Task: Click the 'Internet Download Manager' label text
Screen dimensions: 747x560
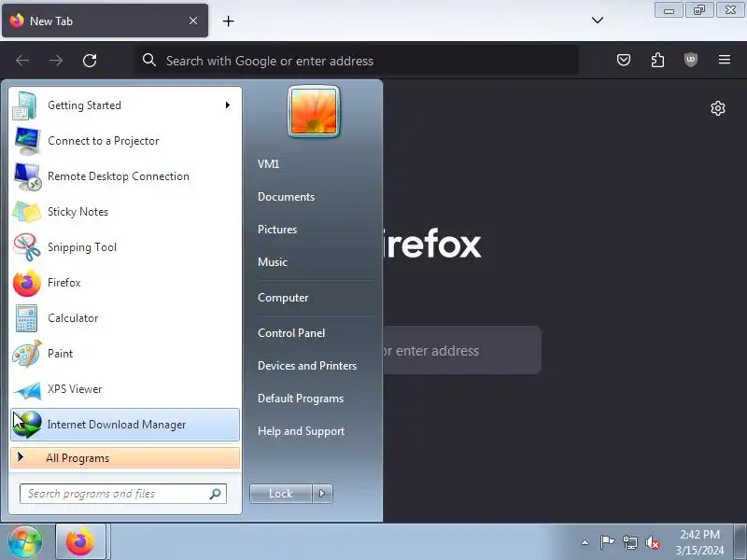Action: pos(116,425)
